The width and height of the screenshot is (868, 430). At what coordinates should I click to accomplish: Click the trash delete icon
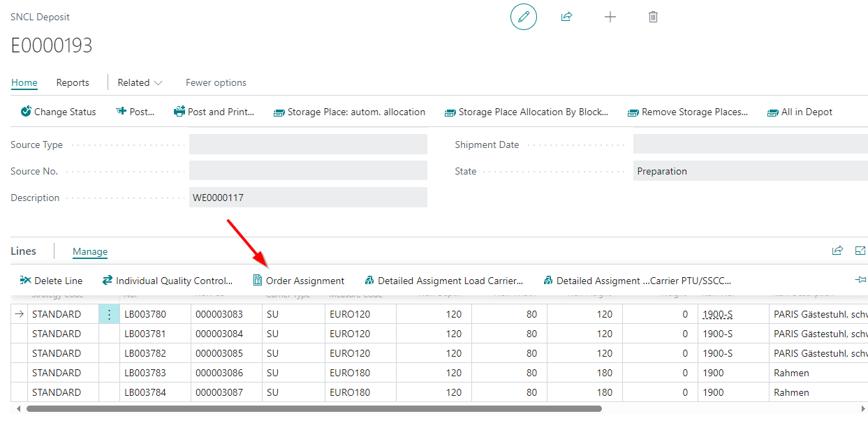pyautogui.click(x=653, y=17)
